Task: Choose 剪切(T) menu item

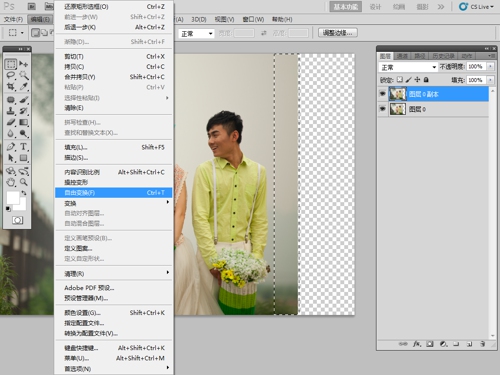Action: click(x=114, y=56)
